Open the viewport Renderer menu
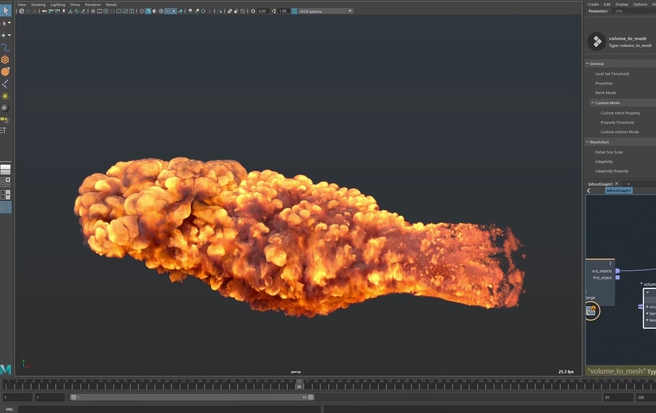 pyautogui.click(x=93, y=5)
